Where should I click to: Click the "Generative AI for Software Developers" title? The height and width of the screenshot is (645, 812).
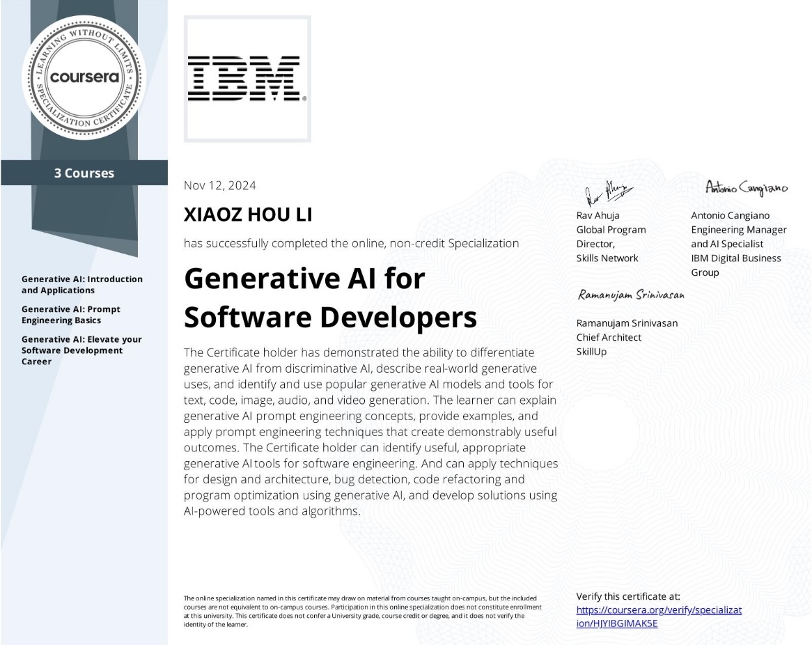330,299
